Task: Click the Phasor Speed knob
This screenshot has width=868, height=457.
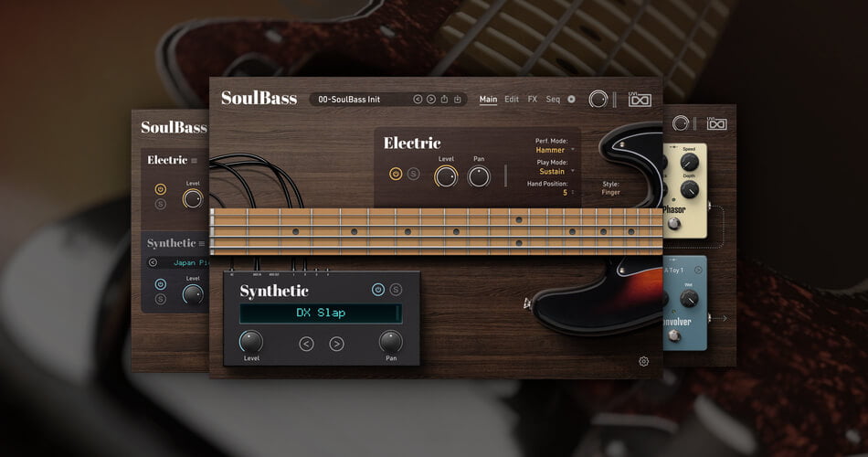Action: pyautogui.click(x=689, y=162)
